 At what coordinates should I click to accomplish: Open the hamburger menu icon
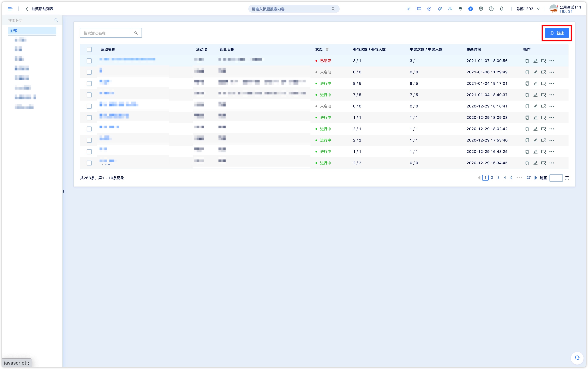pos(10,9)
